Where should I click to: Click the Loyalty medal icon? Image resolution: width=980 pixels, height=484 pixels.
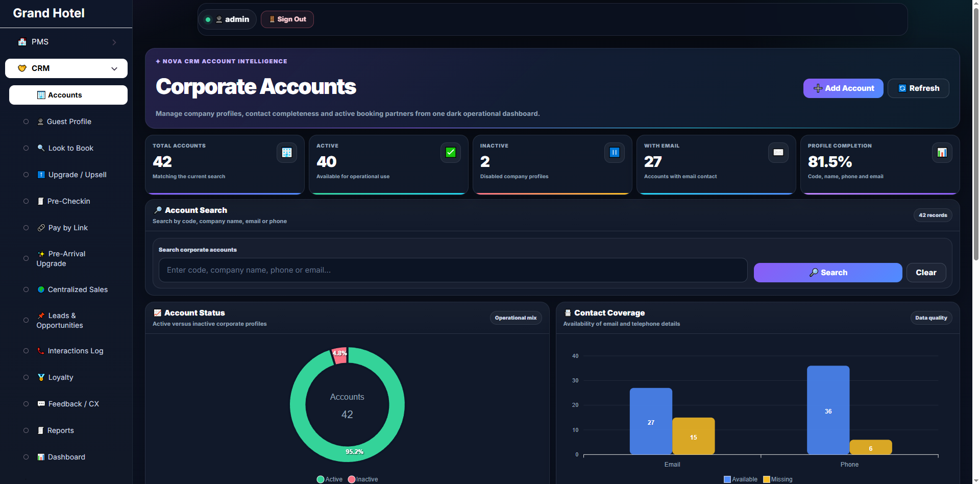(41, 377)
